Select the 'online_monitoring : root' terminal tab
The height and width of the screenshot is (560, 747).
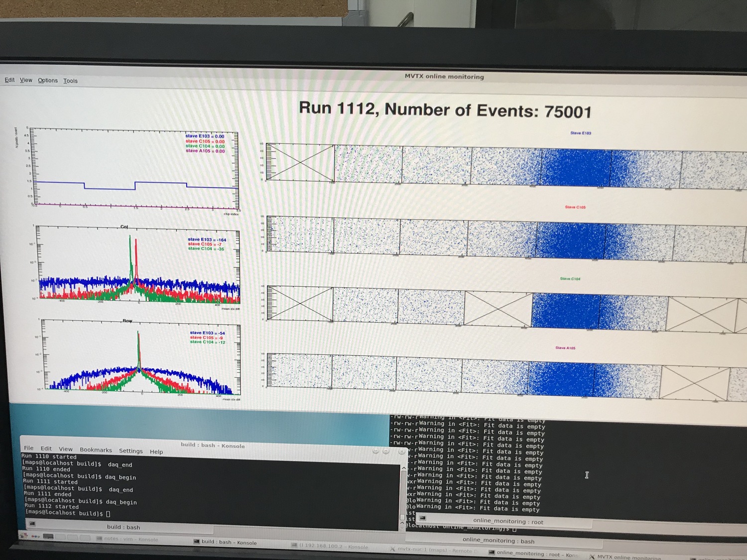click(503, 521)
